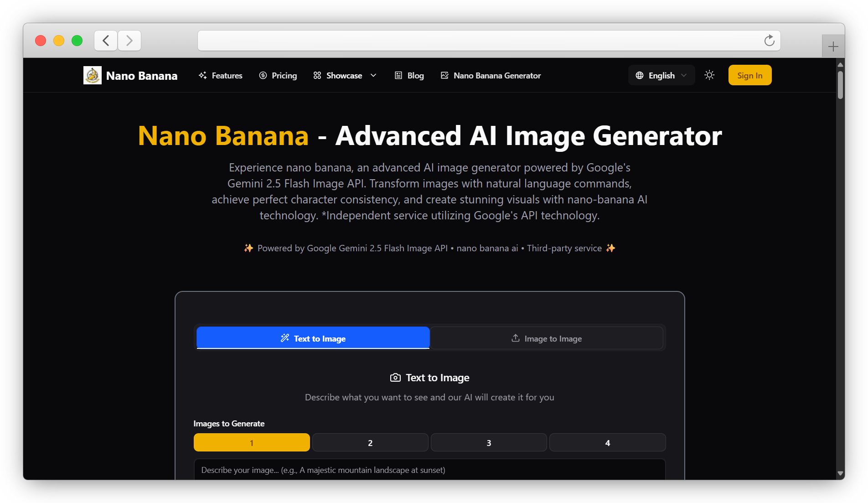The width and height of the screenshot is (868, 503).
Task: Click the browser refresh button
Action: click(770, 40)
